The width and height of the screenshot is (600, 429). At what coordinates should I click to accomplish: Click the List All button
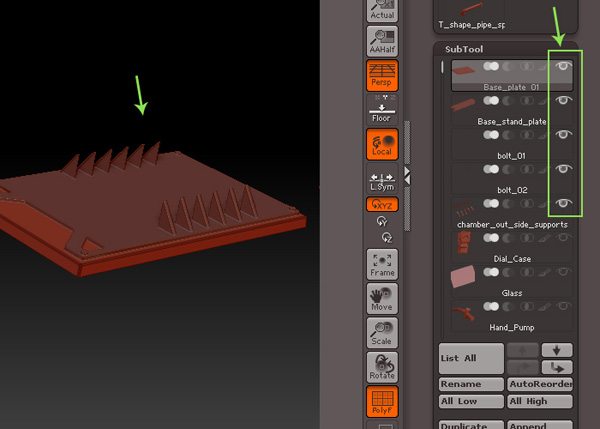click(471, 358)
